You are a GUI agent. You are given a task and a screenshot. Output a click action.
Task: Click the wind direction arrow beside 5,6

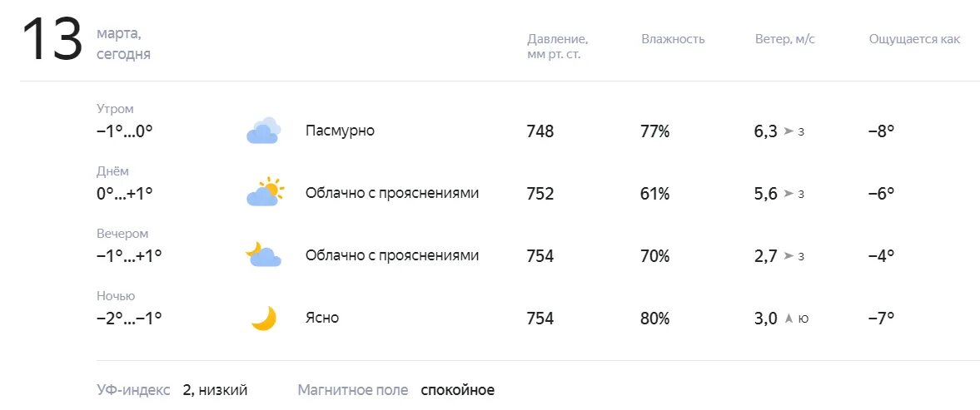[788, 194]
